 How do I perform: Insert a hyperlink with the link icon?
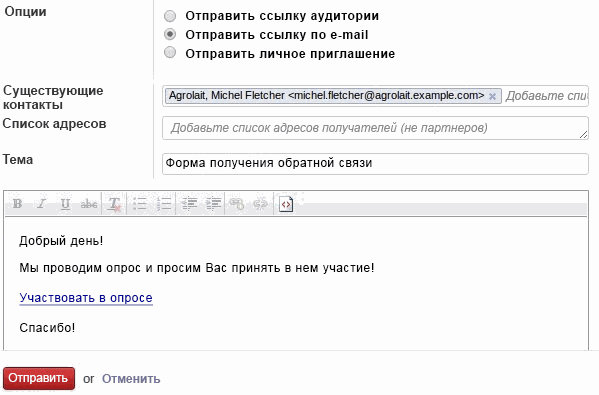[x=236, y=204]
